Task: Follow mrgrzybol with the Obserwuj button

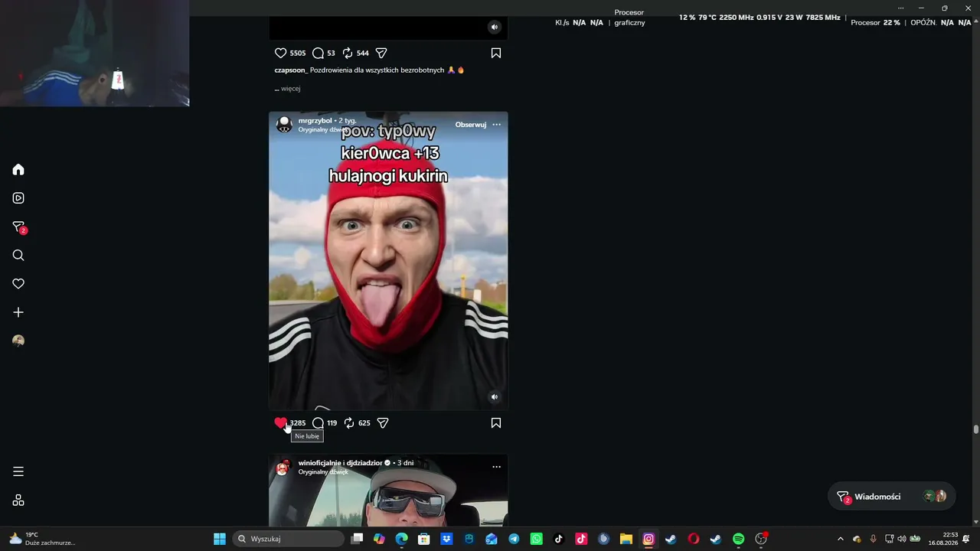Action: click(x=471, y=125)
